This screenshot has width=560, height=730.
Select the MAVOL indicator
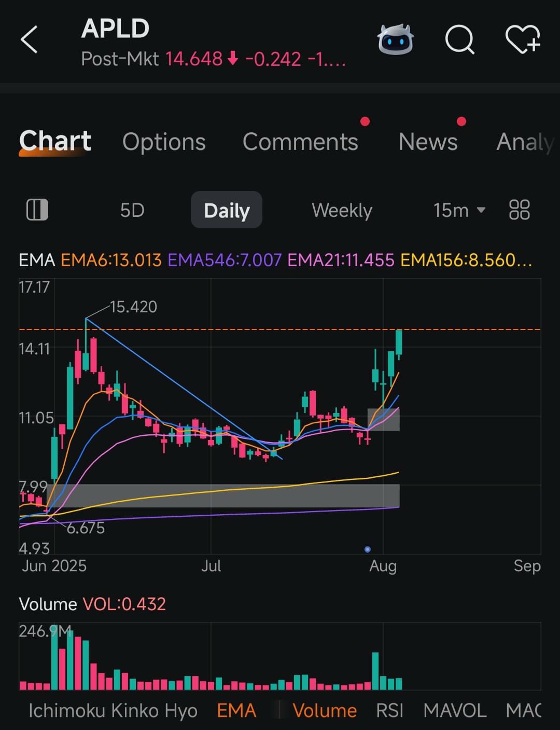point(455,710)
